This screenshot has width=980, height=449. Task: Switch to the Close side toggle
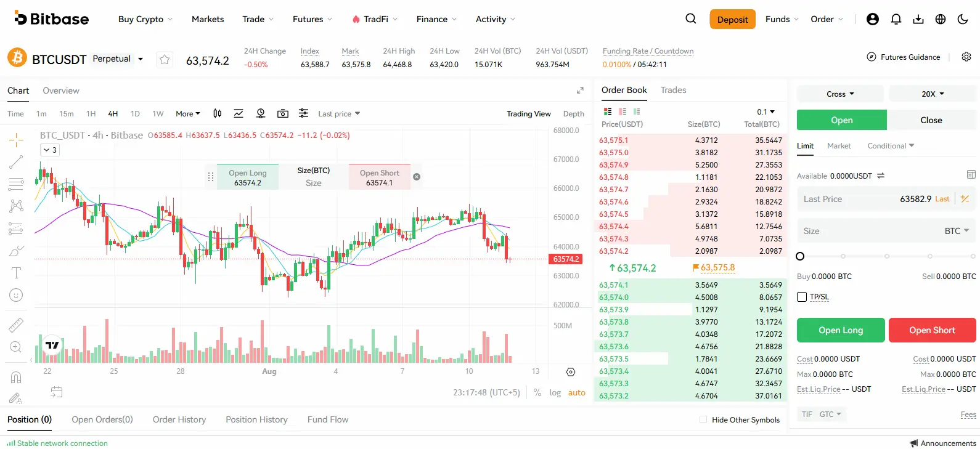click(x=931, y=120)
